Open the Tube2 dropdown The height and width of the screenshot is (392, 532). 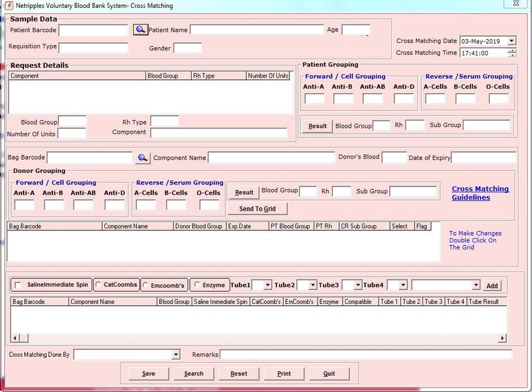(x=312, y=285)
